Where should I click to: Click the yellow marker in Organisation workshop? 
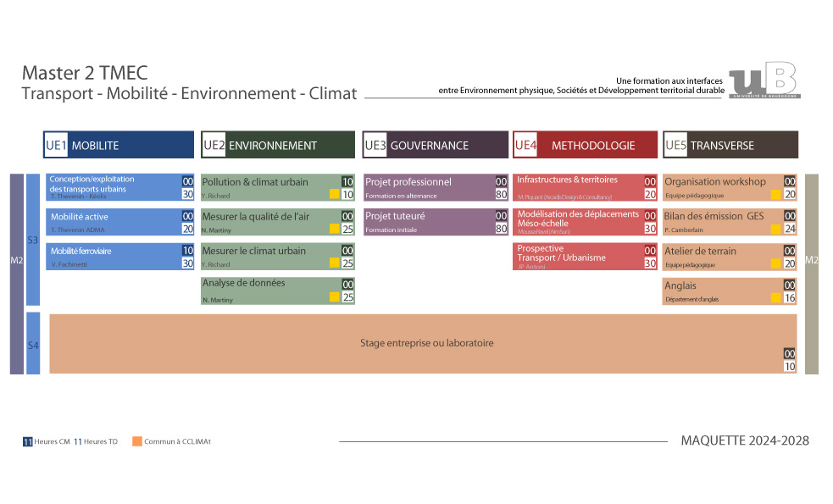pos(775,195)
